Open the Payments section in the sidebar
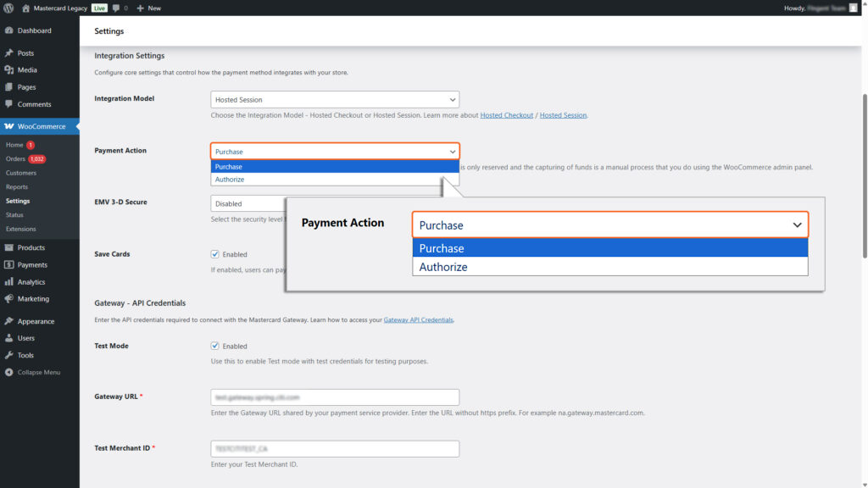This screenshot has width=868, height=488. point(26,264)
